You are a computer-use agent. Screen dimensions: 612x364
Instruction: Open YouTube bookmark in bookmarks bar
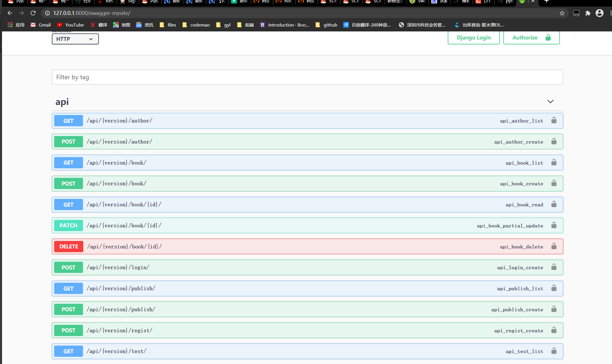[71, 25]
